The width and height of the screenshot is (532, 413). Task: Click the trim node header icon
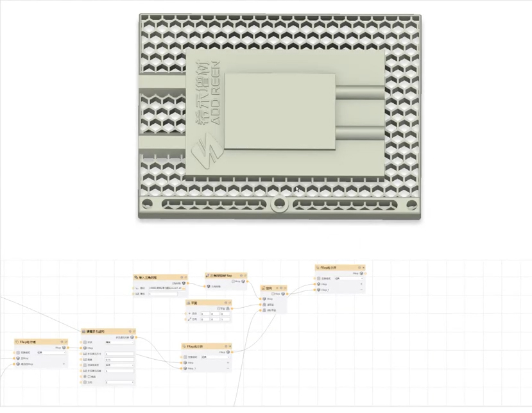(263, 288)
